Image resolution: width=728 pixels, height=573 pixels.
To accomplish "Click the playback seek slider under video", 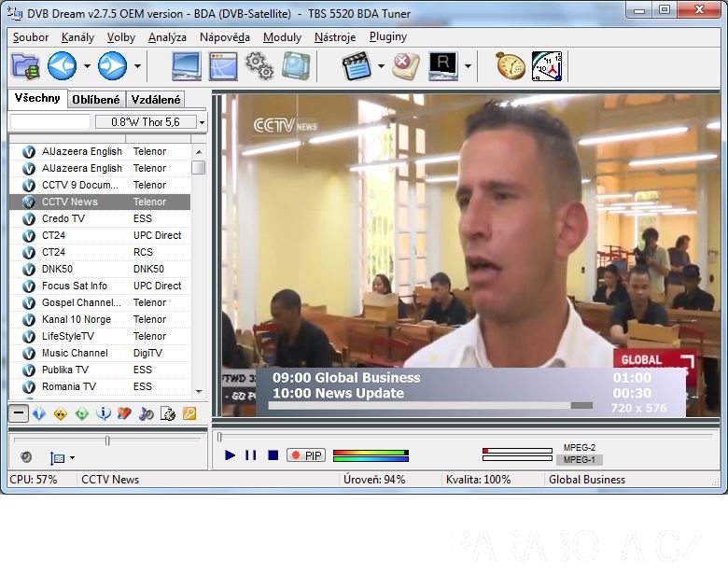I will (465, 437).
